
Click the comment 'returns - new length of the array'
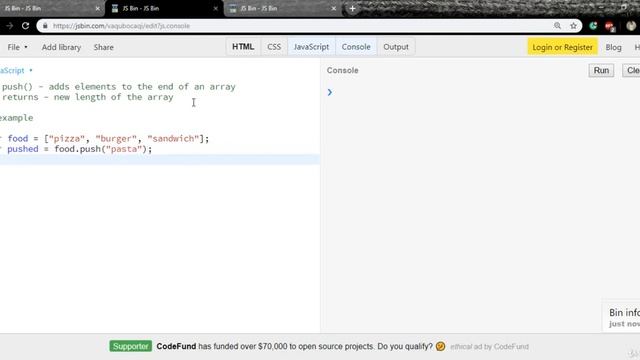(87, 97)
